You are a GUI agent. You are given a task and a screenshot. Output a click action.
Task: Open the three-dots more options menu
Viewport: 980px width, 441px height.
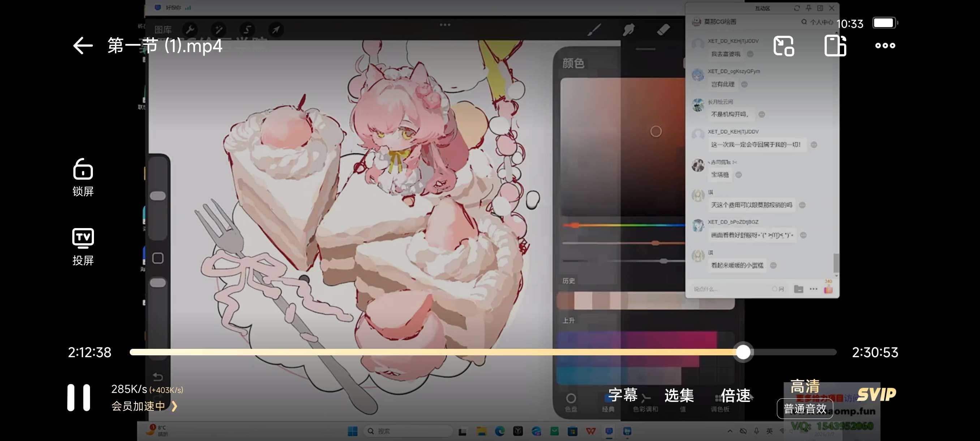pyautogui.click(x=885, y=46)
